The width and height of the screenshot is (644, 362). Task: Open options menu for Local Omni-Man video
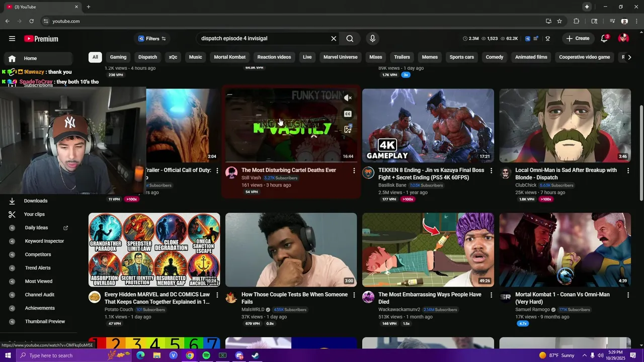[x=628, y=171]
